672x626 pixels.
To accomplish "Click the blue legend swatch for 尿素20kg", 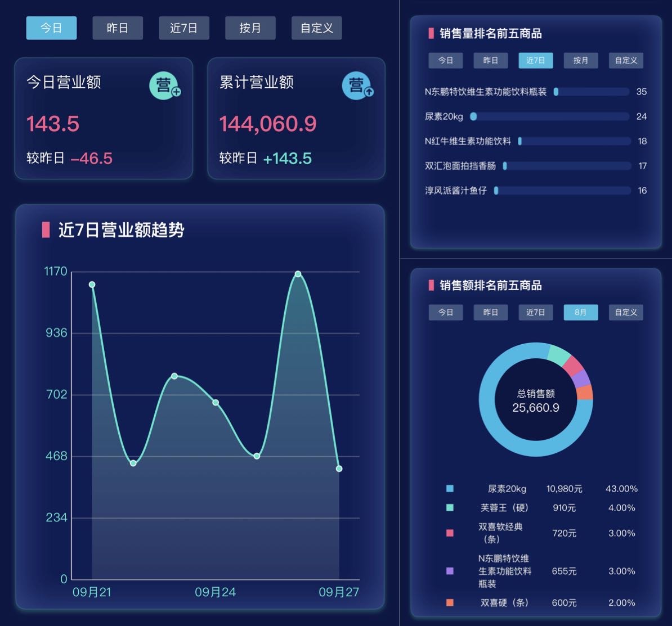I will point(450,489).
